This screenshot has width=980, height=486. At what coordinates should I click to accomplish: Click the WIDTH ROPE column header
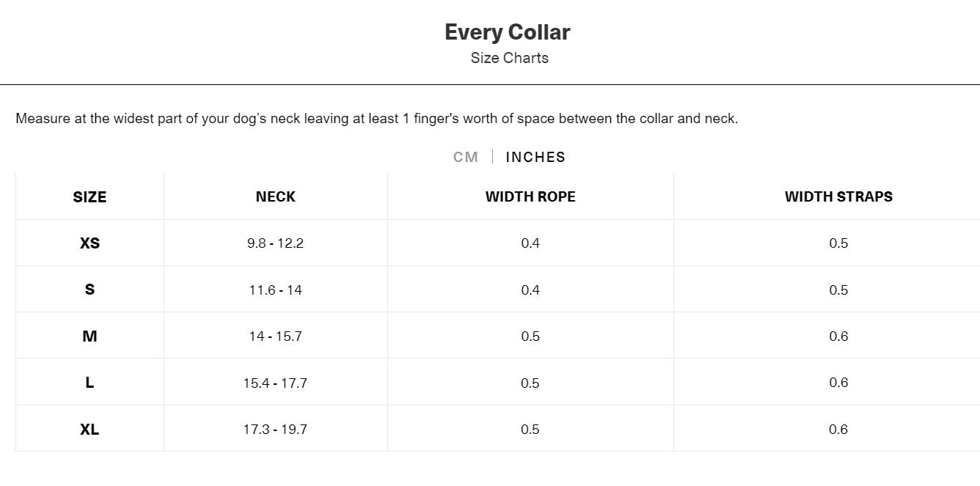pos(530,196)
